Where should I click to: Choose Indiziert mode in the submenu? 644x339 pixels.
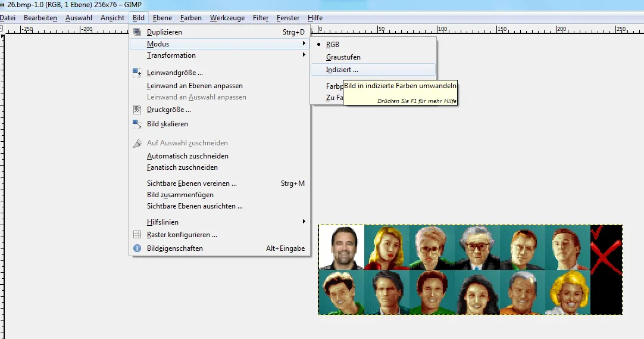[x=342, y=70]
